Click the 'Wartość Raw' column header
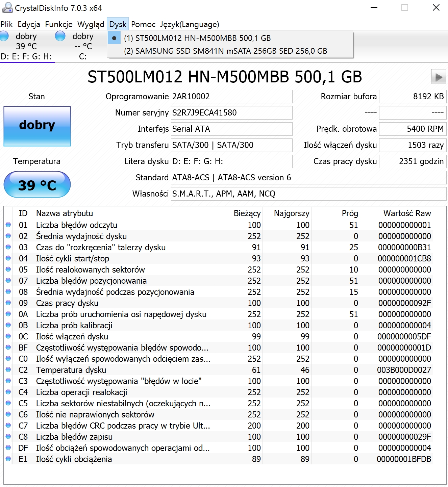The height and width of the screenshot is (487, 448). pyautogui.click(x=396, y=213)
